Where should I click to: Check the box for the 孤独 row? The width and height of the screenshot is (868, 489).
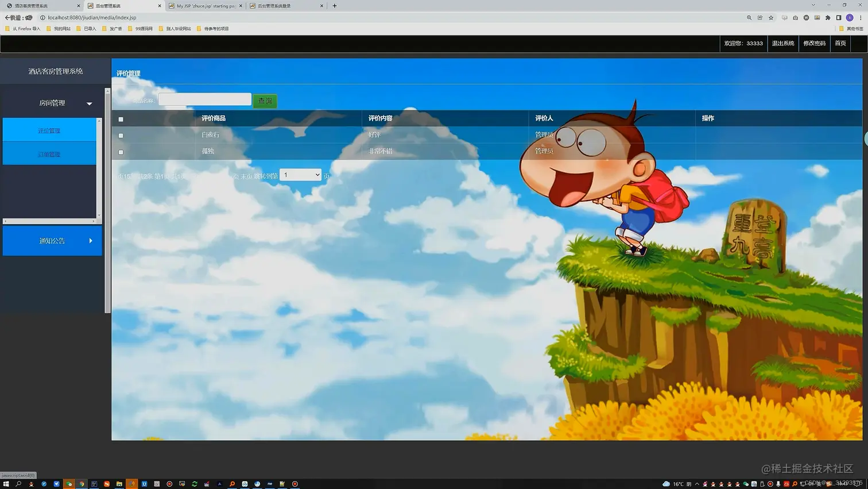point(121,152)
